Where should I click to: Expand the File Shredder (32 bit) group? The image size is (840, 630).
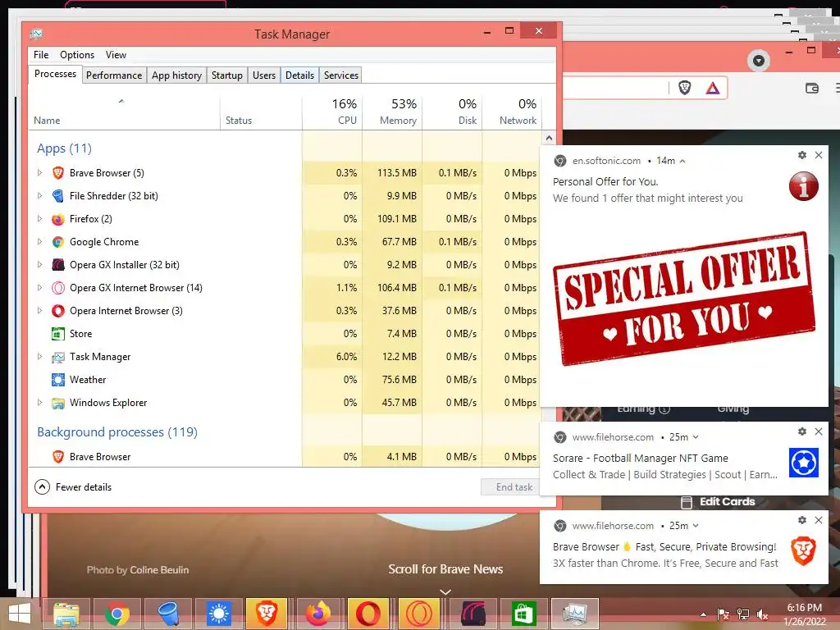(x=39, y=195)
